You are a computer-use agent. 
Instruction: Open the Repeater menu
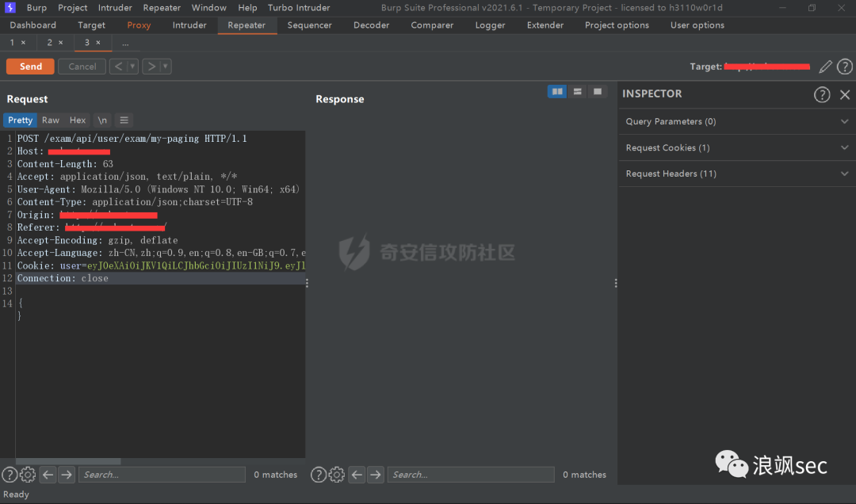click(x=162, y=8)
